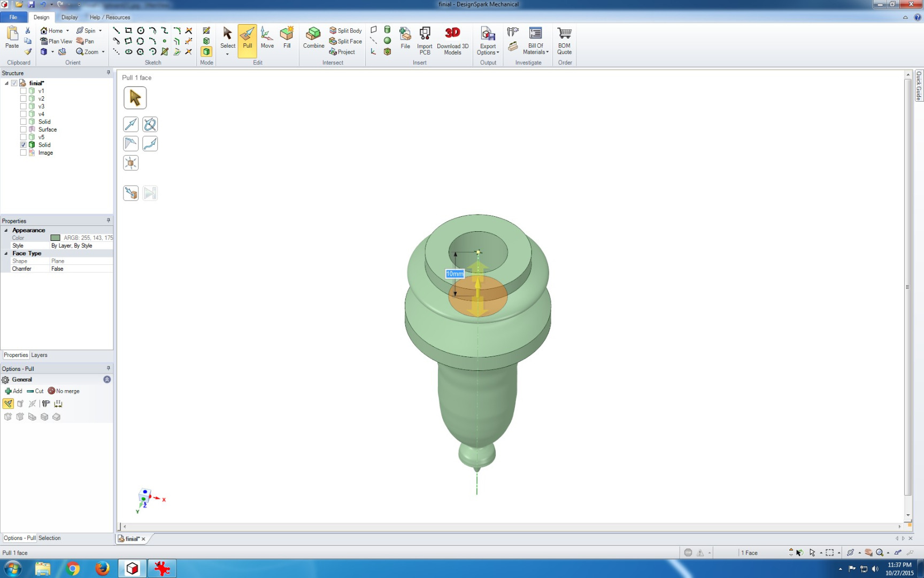Screen dimensions: 924x578
Task: Toggle visibility checkbox for Image
Action: click(23, 153)
